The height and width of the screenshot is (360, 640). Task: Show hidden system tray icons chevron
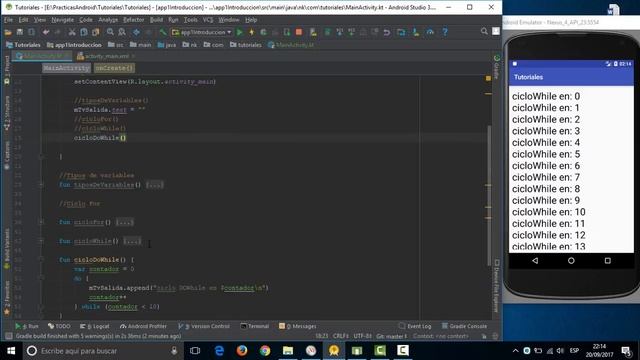[516, 351]
